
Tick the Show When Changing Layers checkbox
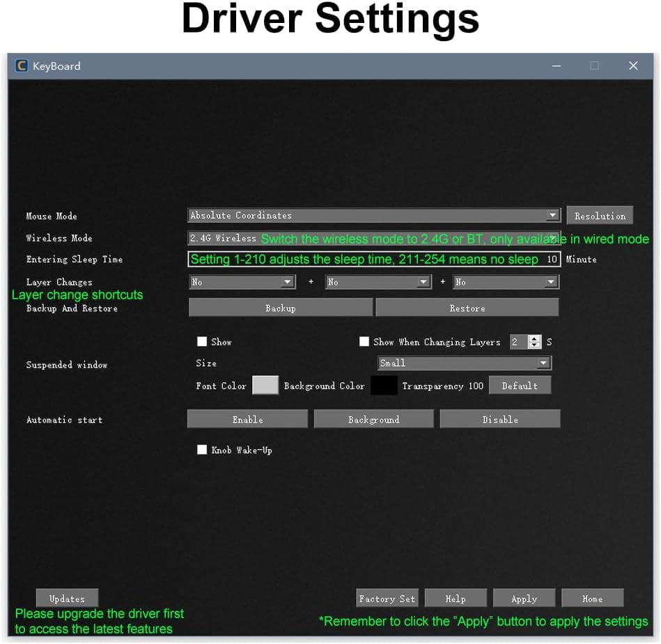364,341
